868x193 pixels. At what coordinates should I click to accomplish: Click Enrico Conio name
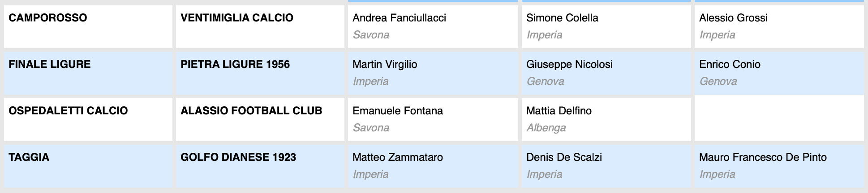tap(730, 64)
